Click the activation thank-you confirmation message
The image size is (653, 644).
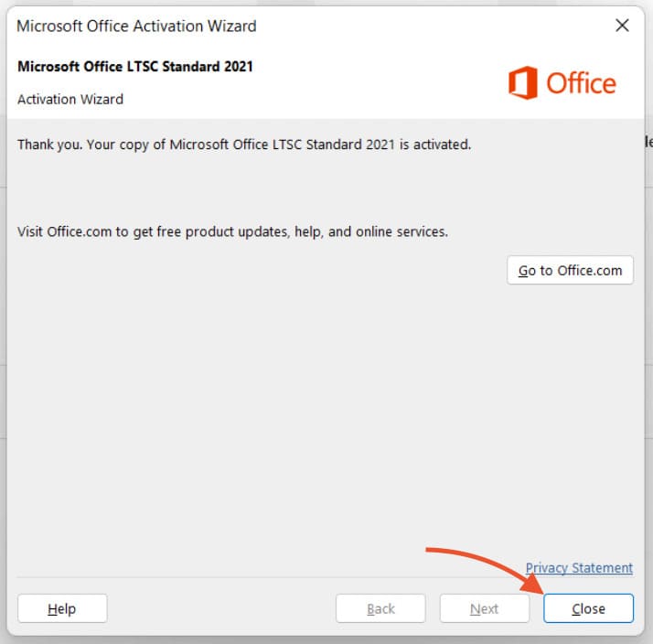tap(244, 145)
